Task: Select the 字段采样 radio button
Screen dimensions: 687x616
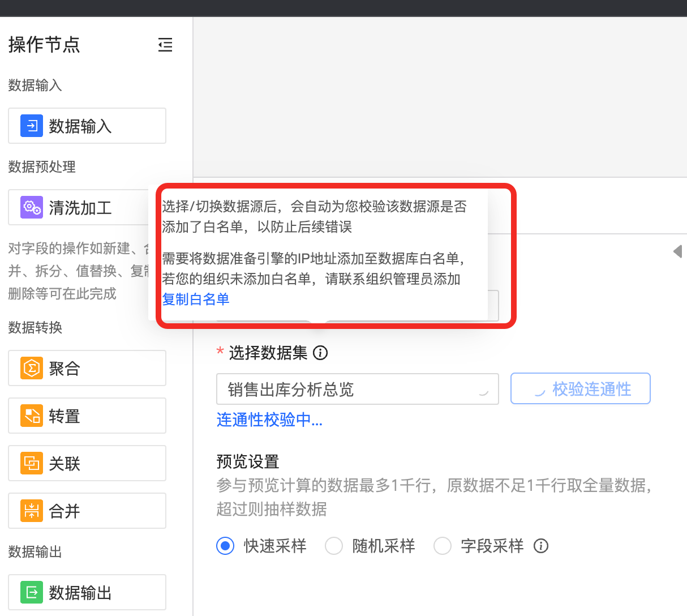Action: click(x=443, y=546)
